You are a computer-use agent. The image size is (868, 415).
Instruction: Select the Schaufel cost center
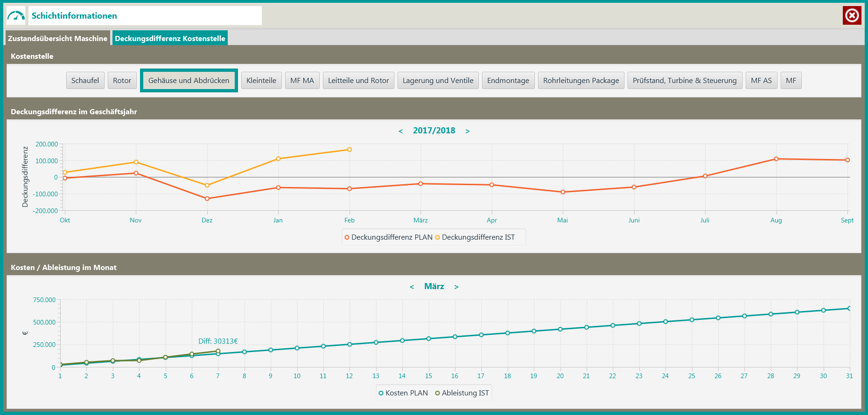[85, 81]
